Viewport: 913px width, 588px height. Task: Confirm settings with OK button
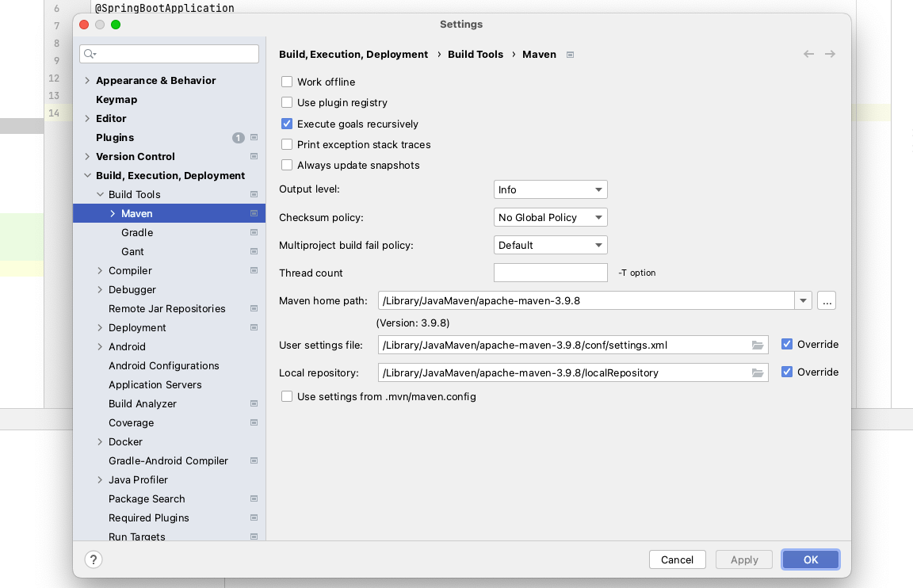point(811,559)
